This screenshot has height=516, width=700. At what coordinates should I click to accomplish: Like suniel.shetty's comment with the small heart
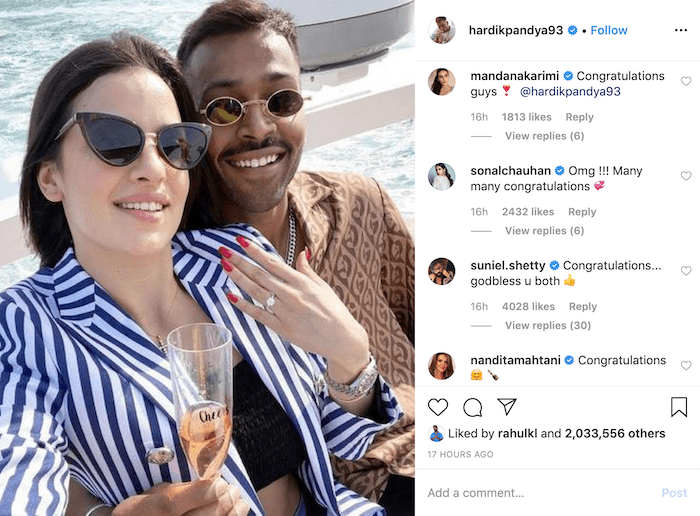(686, 270)
